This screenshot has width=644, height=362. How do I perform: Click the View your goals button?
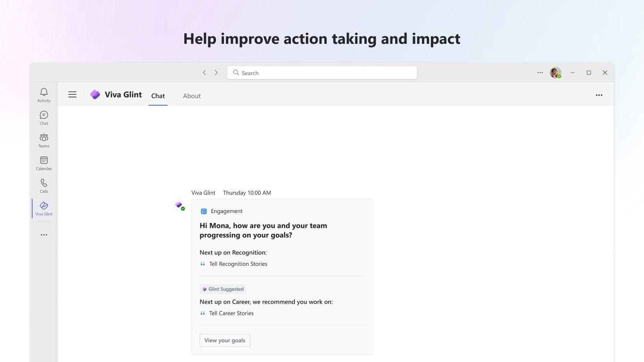[225, 340]
